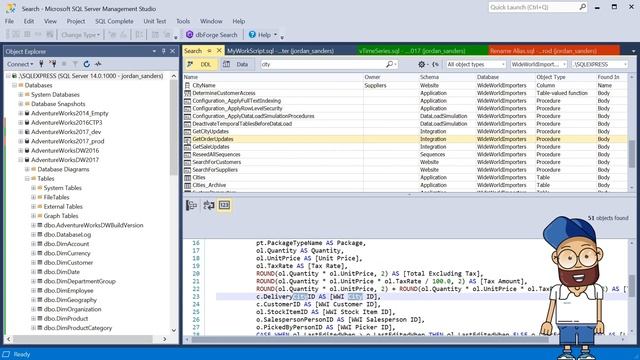The width and height of the screenshot is (640, 360).
Task: Expand the dbo.DimCustomer table node
Action: point(33,263)
